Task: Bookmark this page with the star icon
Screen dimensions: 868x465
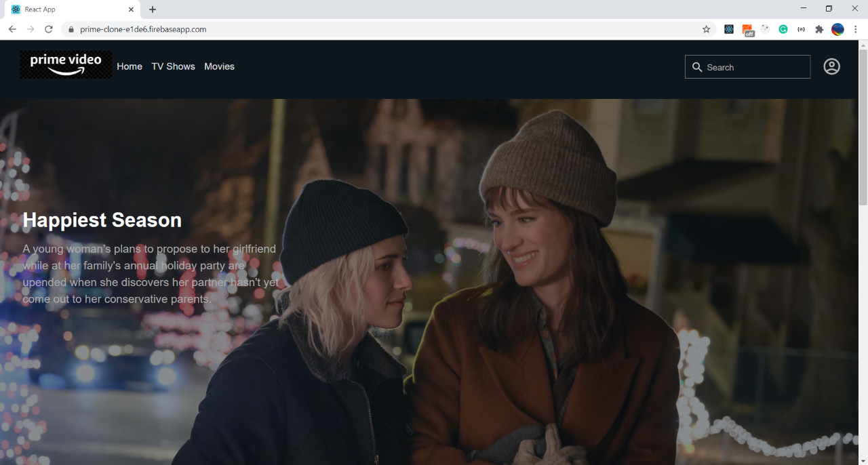Action: [706, 29]
